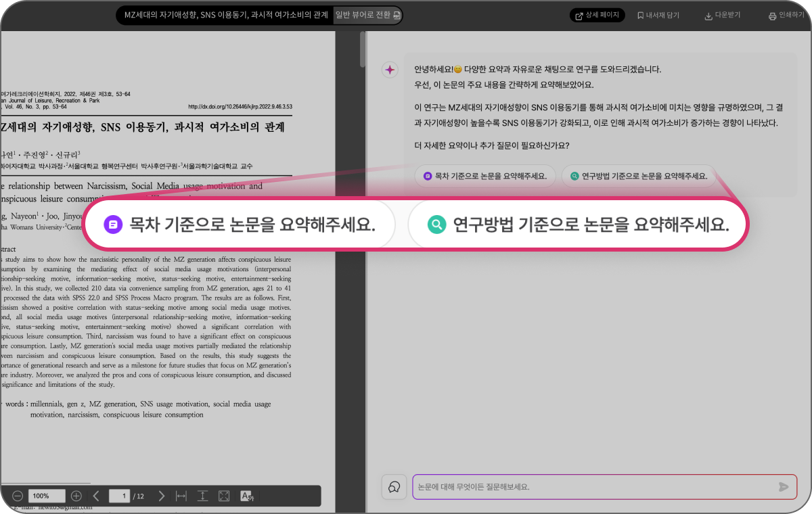
Task: Click the new chat bubble icon
Action: point(392,486)
